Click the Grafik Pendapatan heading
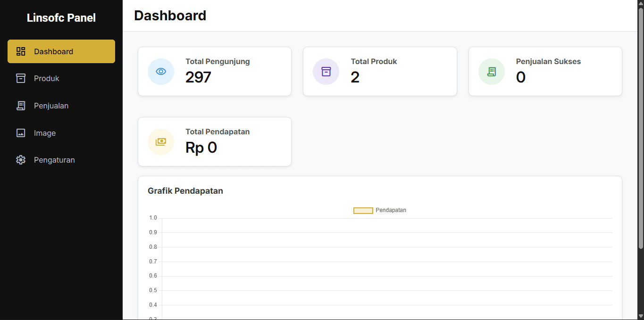Screen dimensions: 644x320 point(185,191)
